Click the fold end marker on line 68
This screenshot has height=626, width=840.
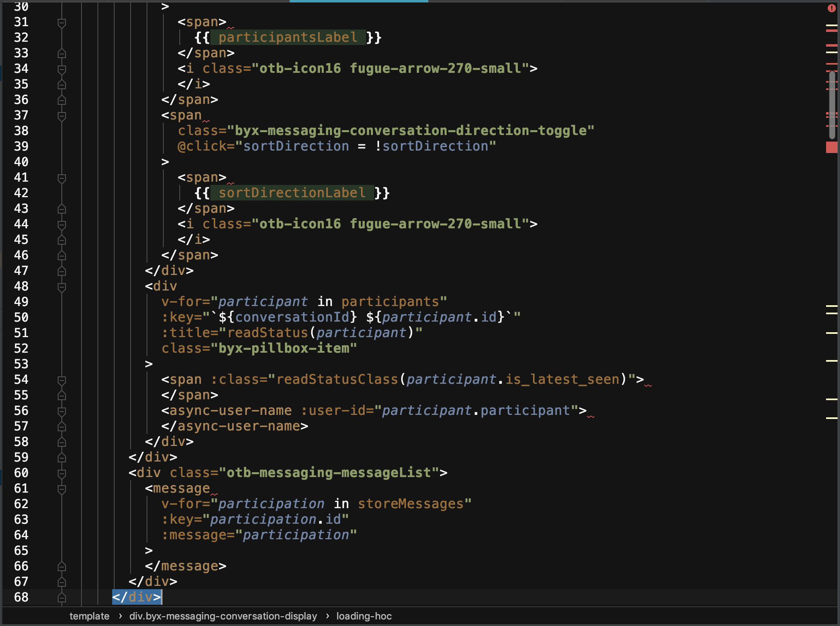(x=62, y=597)
